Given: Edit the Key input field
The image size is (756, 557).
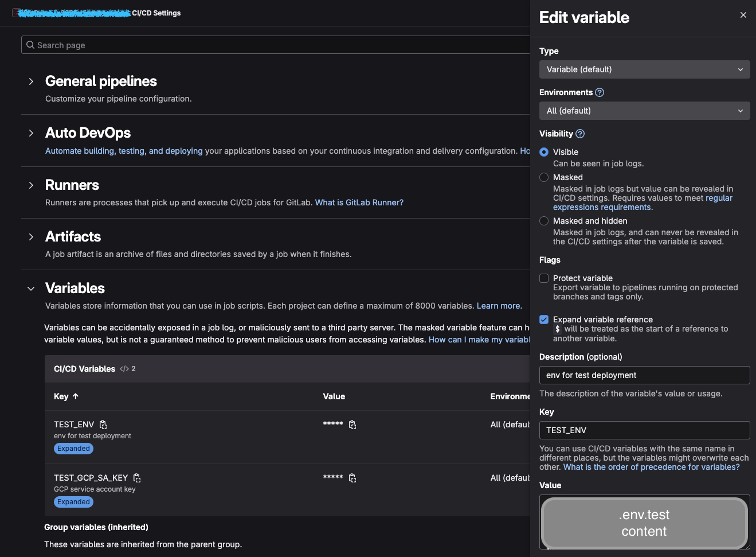Looking at the screenshot, I should 644,430.
